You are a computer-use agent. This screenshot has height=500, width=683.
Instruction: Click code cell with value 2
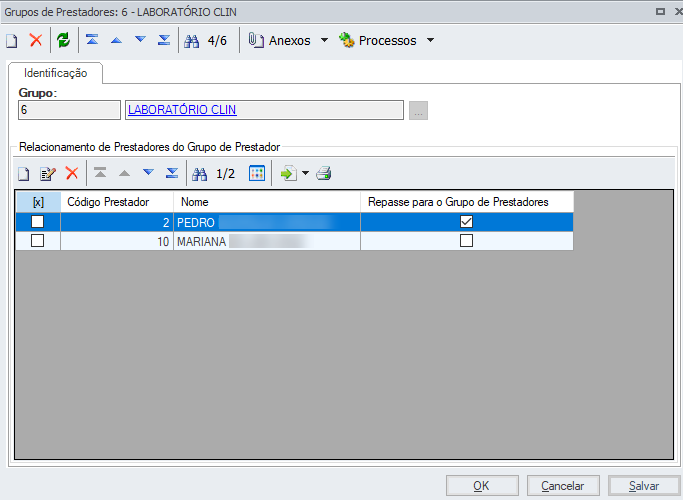[117, 222]
